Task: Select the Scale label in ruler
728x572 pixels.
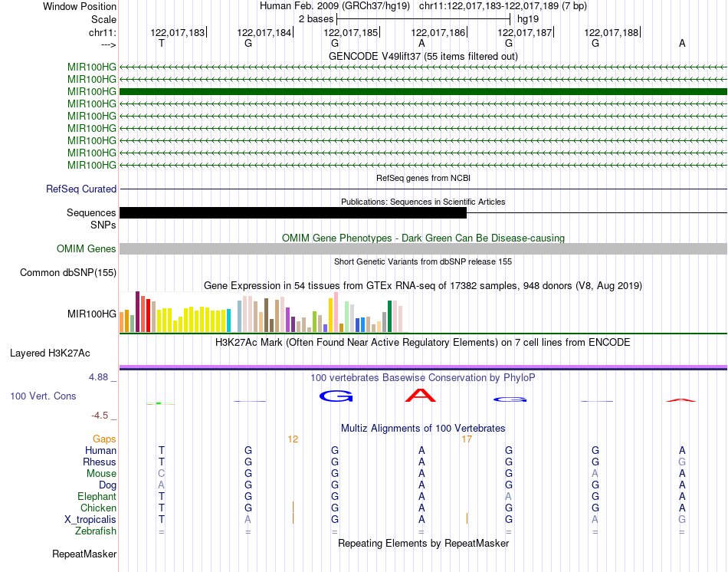Action: pos(103,19)
